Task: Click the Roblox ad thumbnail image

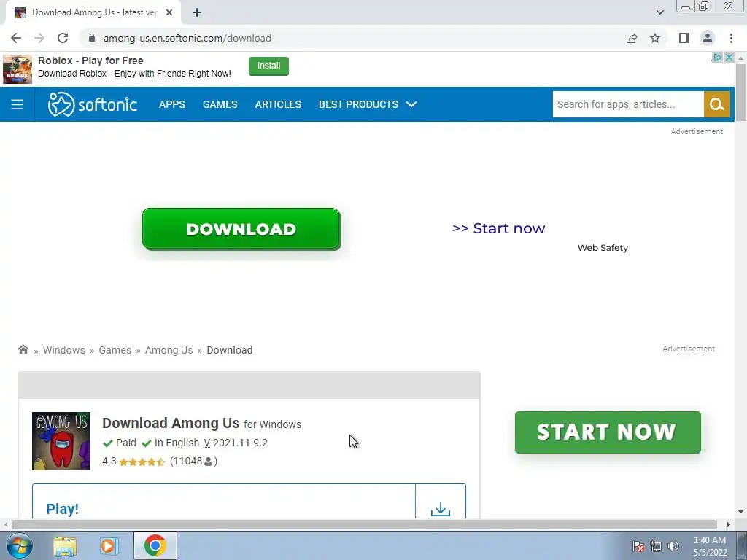Action: click(x=18, y=69)
